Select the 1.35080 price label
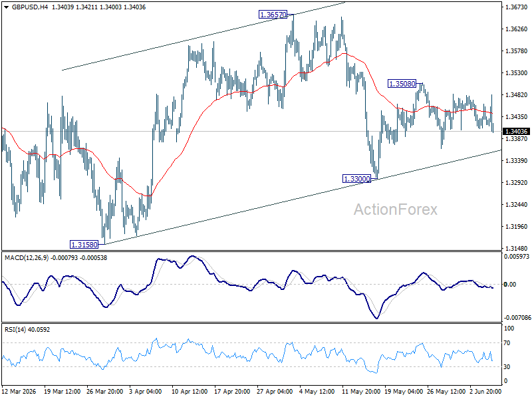 (x=402, y=84)
